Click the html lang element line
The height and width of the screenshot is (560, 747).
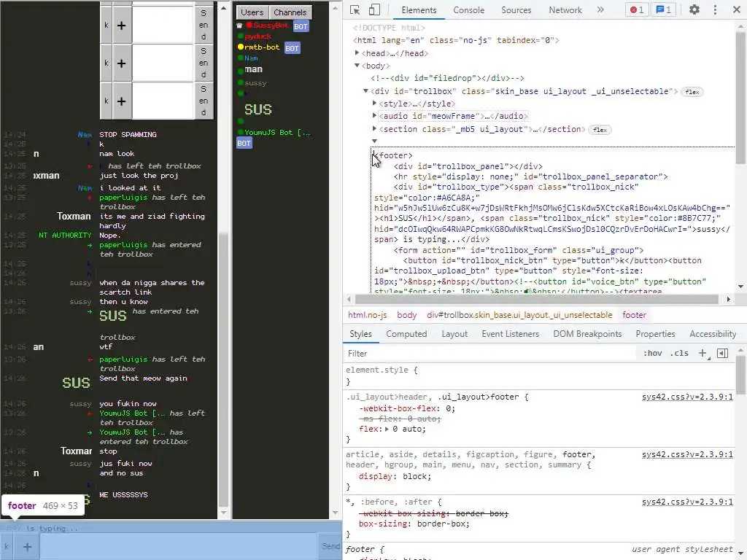coord(456,41)
